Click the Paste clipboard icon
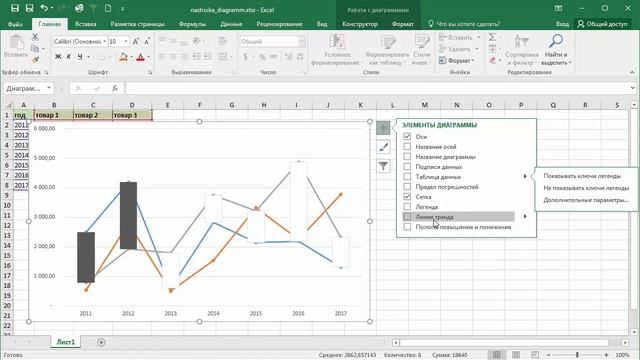640x360 pixels. (x=16, y=42)
